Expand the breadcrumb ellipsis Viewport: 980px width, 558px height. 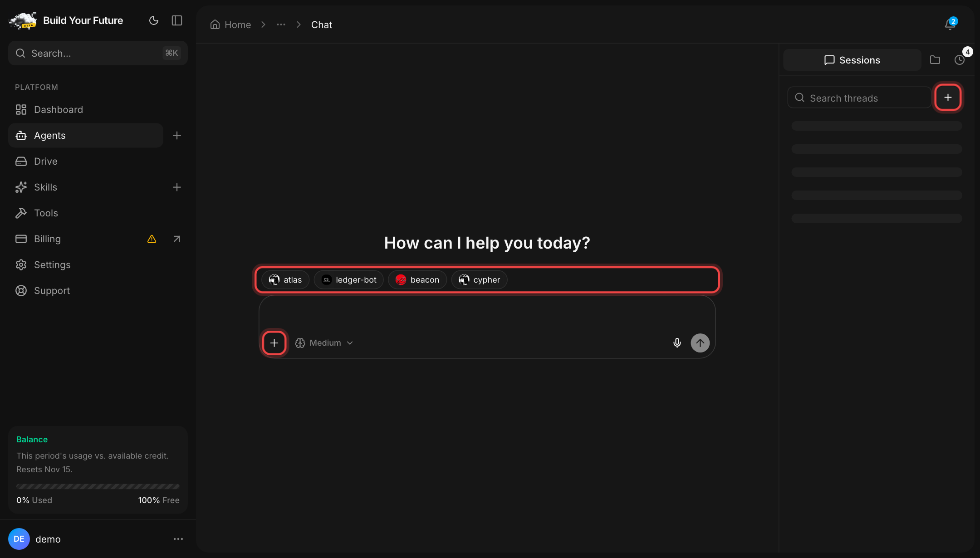click(x=281, y=24)
